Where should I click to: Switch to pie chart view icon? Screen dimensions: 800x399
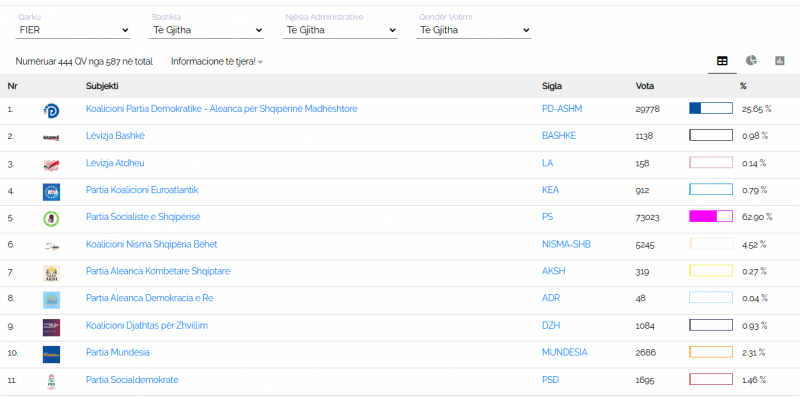pyautogui.click(x=751, y=61)
